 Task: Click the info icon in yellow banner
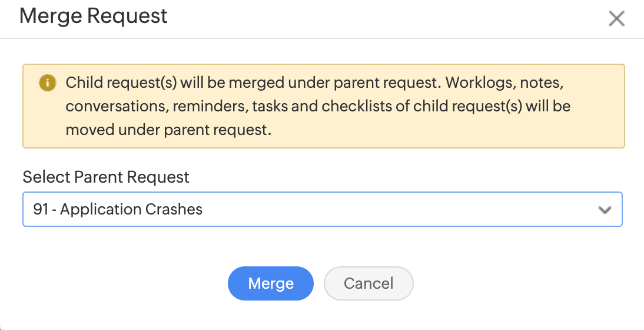click(x=47, y=82)
